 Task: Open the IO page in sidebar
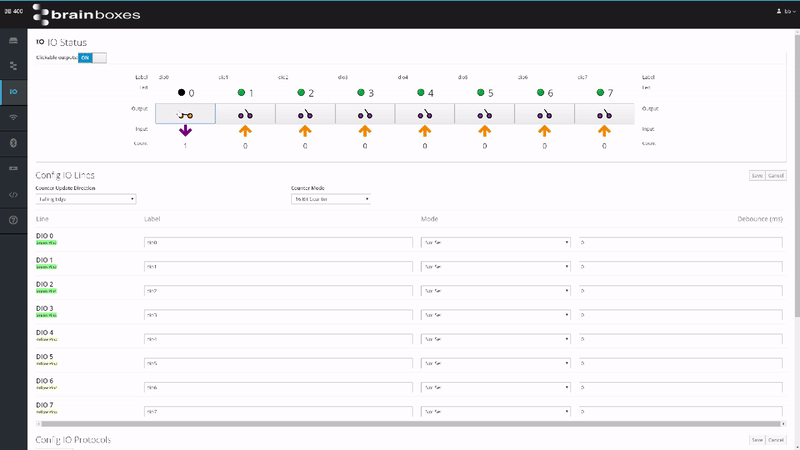click(13, 91)
